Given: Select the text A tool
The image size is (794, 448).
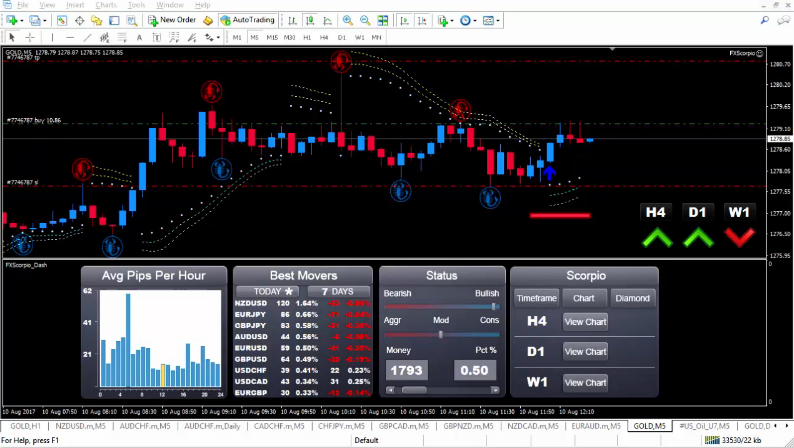Looking at the screenshot, I should tap(139, 37).
